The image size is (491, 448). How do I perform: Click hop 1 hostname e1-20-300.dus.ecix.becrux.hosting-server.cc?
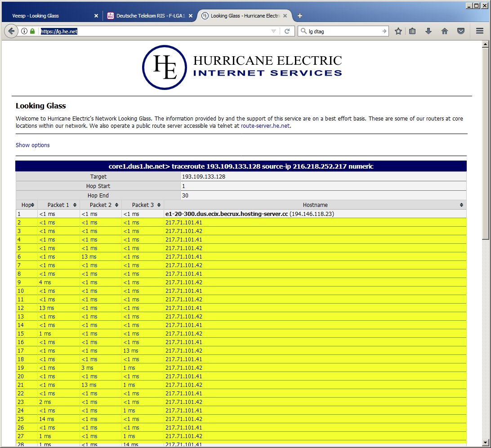227,214
